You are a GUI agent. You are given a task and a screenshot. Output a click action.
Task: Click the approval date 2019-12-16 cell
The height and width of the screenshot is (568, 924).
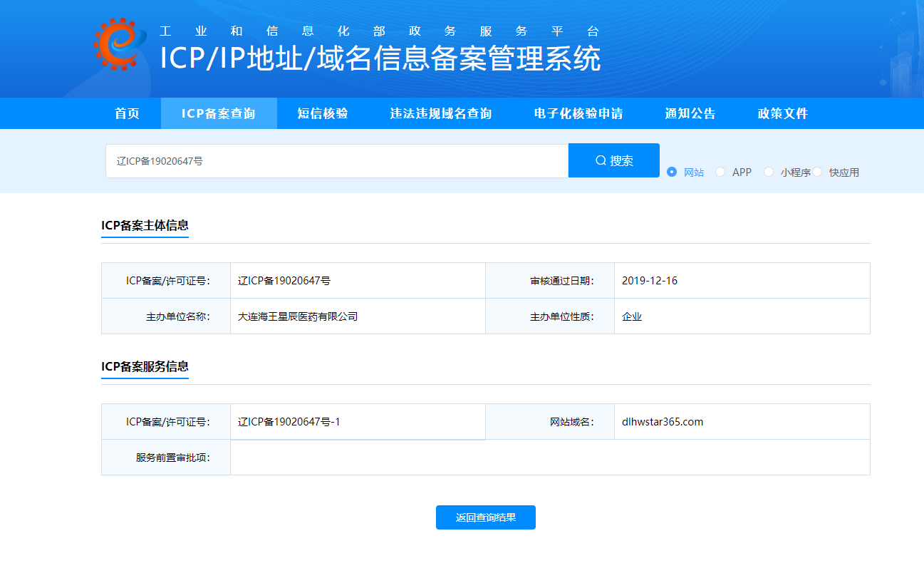pos(650,281)
